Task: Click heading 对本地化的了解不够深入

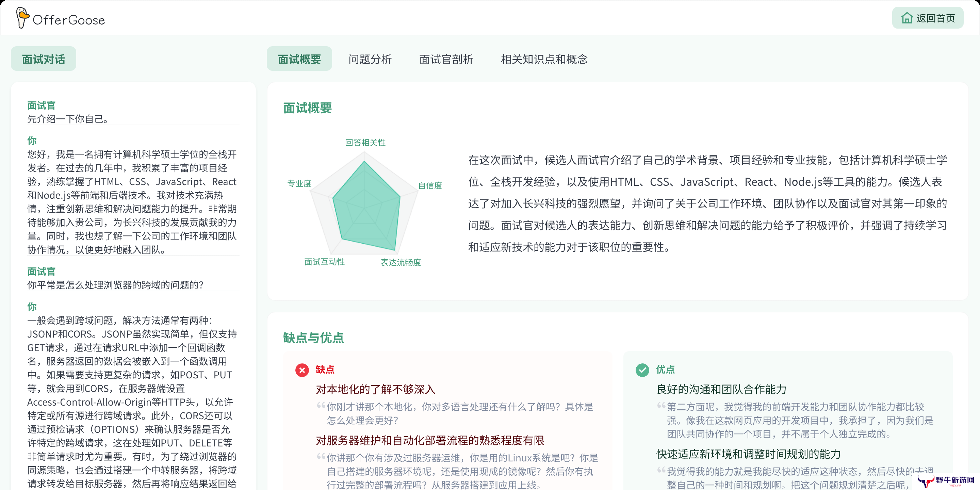Action: pyautogui.click(x=375, y=389)
